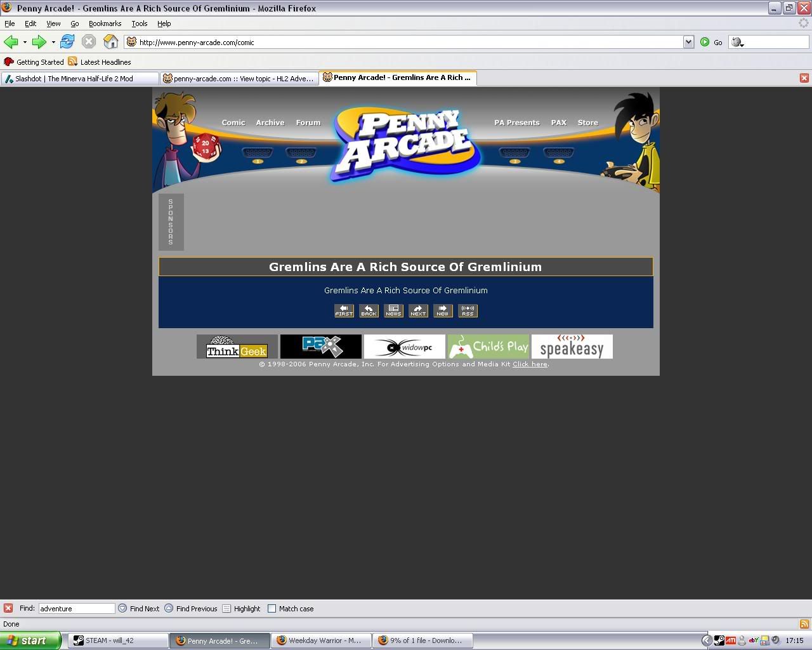
Task: Click the green Go button icon
Action: click(x=705, y=43)
